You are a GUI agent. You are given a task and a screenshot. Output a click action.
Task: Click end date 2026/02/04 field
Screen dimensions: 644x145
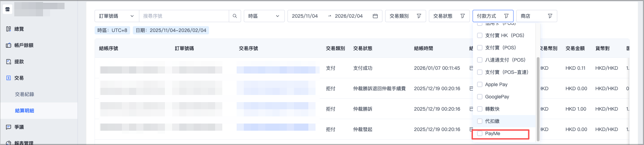click(x=349, y=16)
